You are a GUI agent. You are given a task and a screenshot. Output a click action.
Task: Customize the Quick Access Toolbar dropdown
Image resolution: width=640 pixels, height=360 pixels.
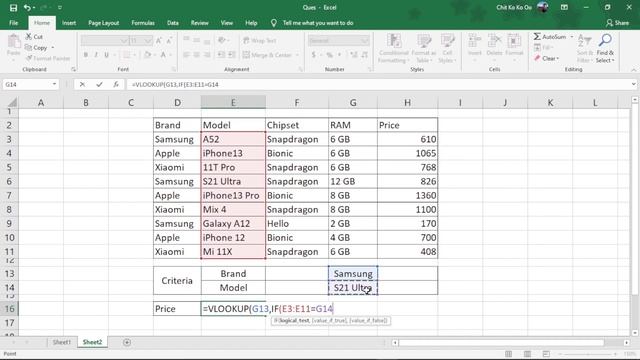[x=60, y=8]
